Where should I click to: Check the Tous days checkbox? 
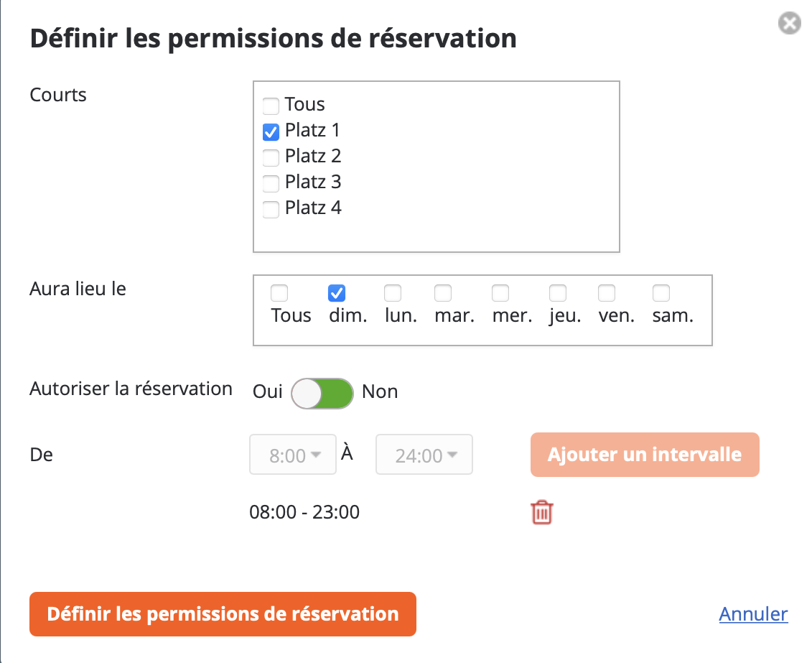click(x=279, y=293)
